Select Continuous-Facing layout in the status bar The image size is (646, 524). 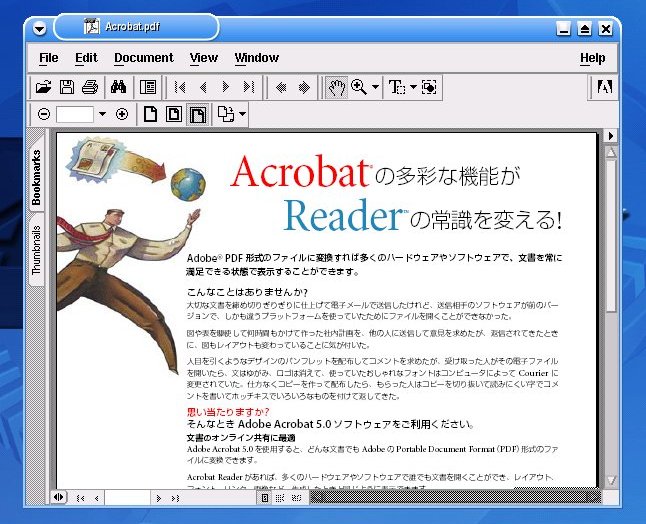coord(296,498)
